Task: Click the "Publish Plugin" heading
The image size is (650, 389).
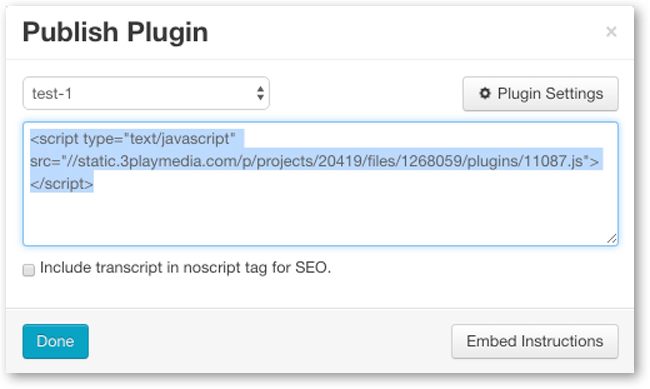Action: [115, 32]
